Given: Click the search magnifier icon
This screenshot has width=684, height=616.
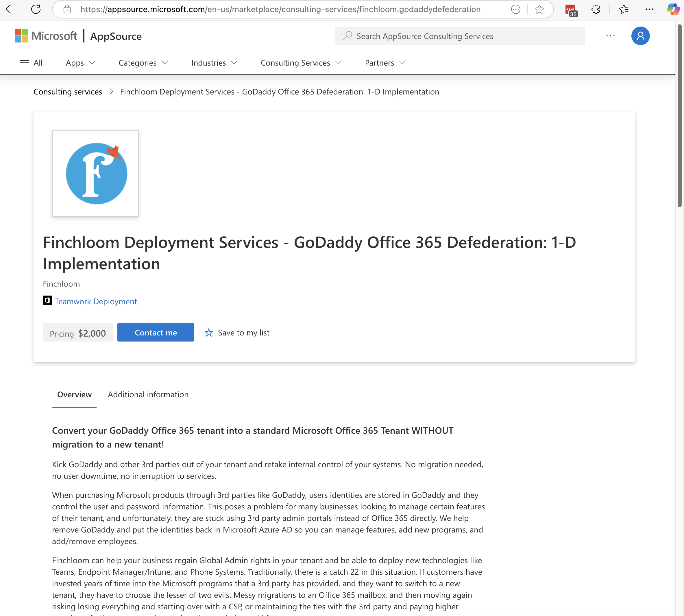Looking at the screenshot, I should coord(347,36).
